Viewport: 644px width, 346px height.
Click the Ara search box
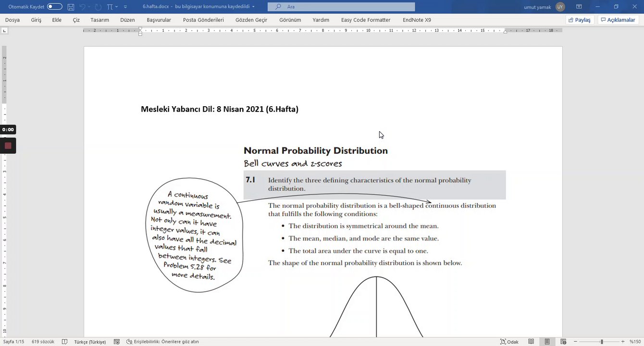tap(341, 7)
